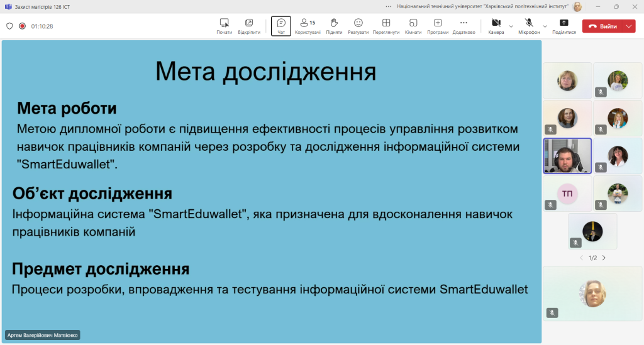Show the participants list (Користувачі)

[308, 26]
